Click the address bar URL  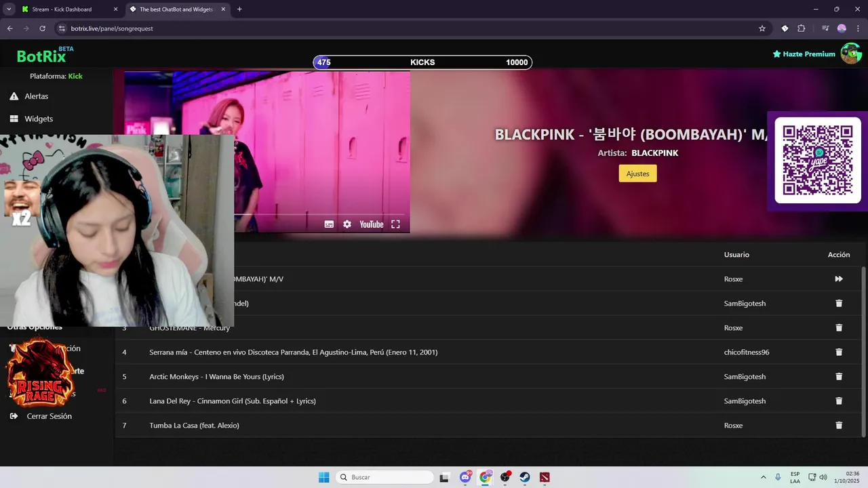[112, 28]
